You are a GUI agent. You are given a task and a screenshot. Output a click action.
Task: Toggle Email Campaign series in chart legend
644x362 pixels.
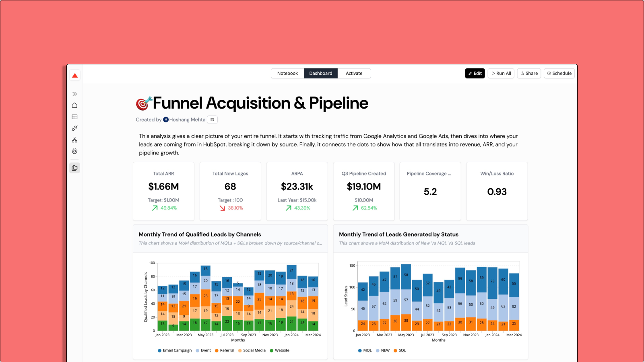coord(175,350)
